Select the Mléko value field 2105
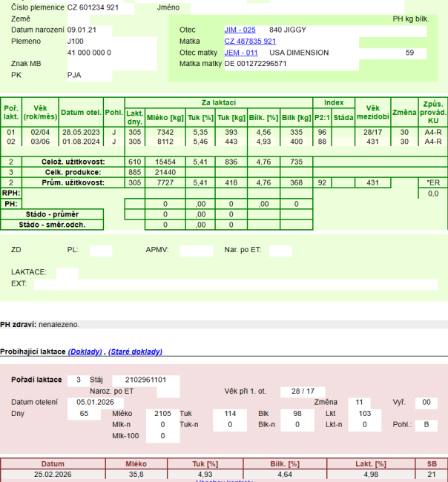Screen dimensions: 448x482 tap(162, 413)
